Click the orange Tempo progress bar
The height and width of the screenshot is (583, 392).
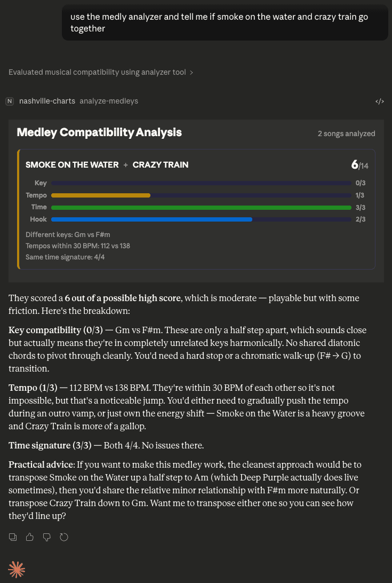coord(101,195)
